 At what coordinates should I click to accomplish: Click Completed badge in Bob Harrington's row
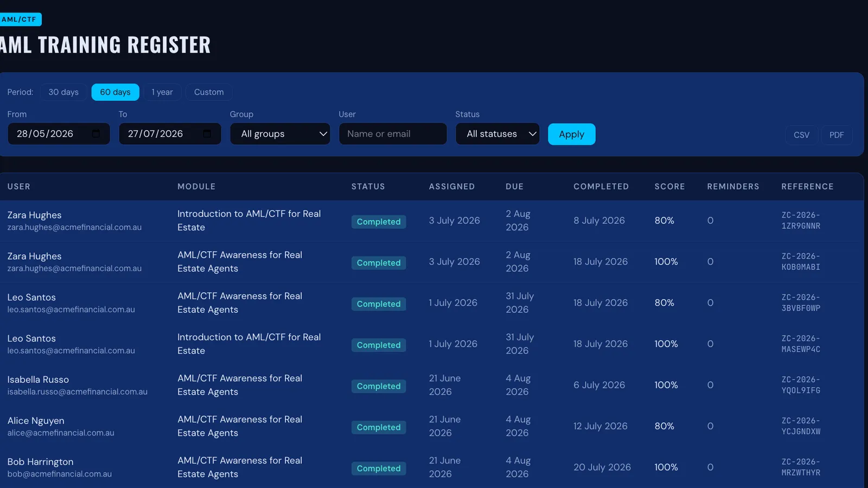379,468
